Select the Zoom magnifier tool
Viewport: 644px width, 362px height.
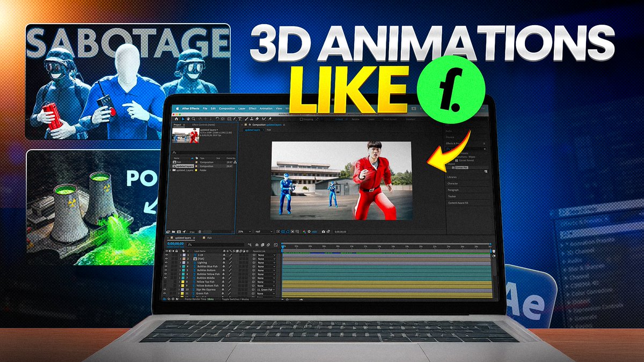(x=193, y=119)
